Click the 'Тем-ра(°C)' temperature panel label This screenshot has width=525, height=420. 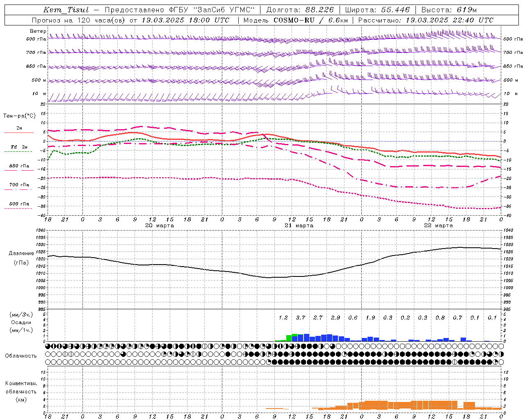click(x=20, y=116)
